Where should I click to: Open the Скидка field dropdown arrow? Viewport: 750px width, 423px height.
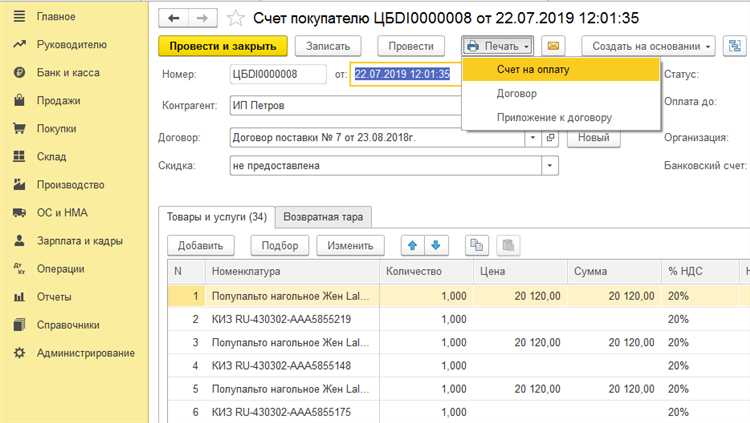(550, 166)
